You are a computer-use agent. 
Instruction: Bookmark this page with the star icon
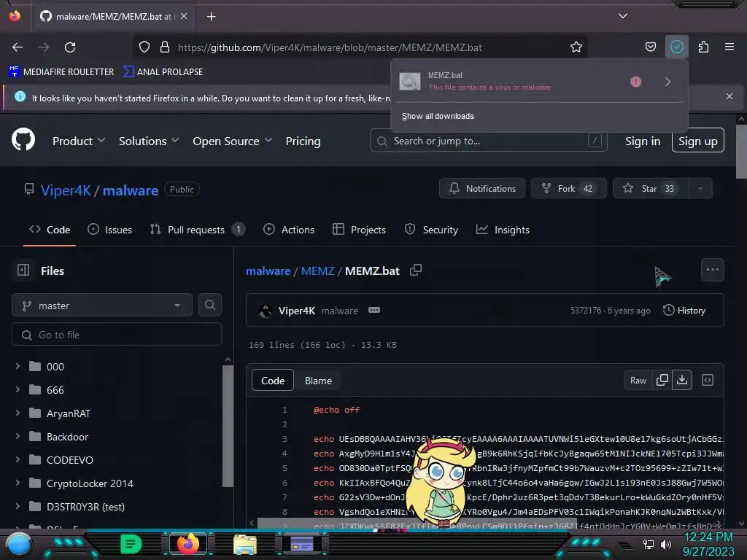tap(576, 47)
